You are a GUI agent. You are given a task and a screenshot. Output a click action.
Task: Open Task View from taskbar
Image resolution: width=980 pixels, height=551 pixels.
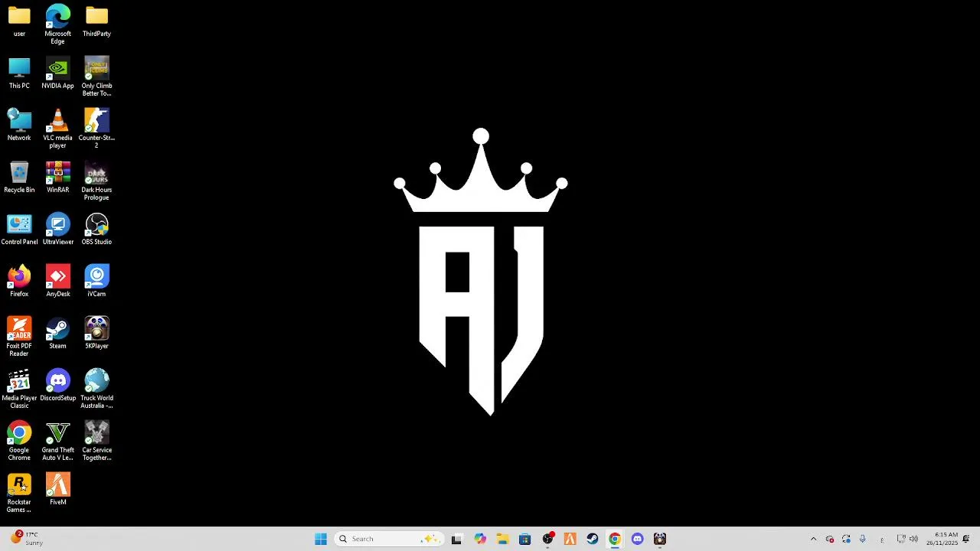coord(456,539)
